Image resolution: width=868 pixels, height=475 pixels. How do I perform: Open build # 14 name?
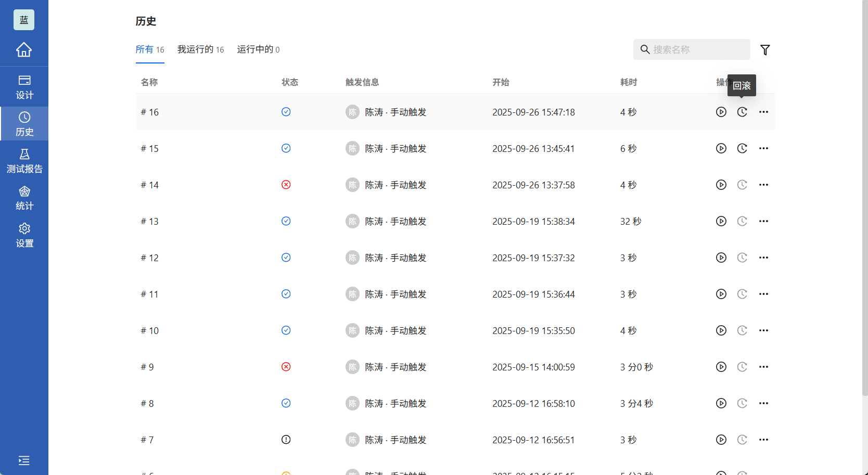click(150, 185)
